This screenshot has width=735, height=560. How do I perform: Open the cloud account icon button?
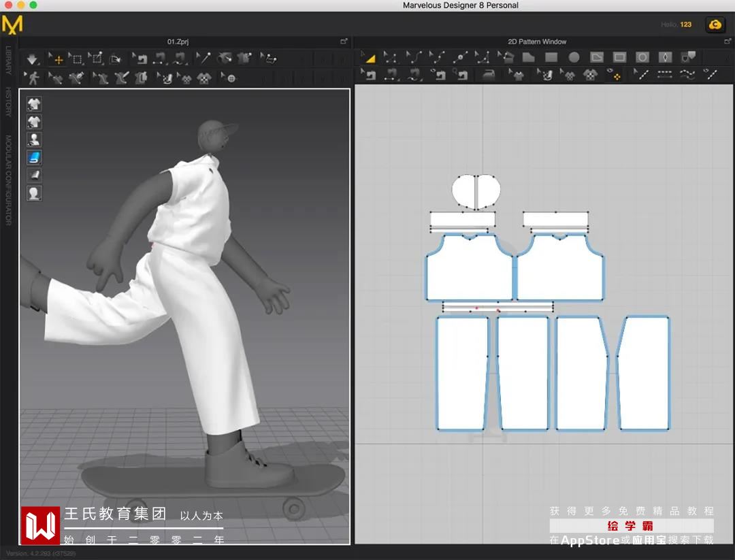point(715,25)
